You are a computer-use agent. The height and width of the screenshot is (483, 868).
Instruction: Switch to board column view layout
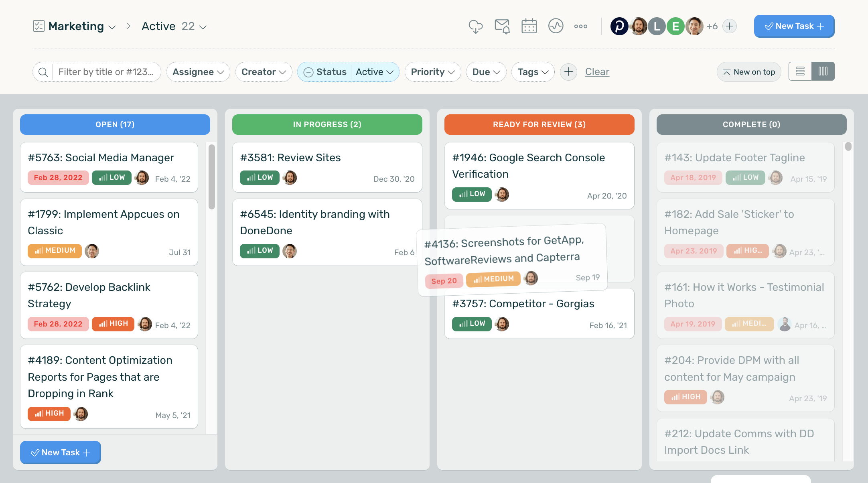(823, 71)
